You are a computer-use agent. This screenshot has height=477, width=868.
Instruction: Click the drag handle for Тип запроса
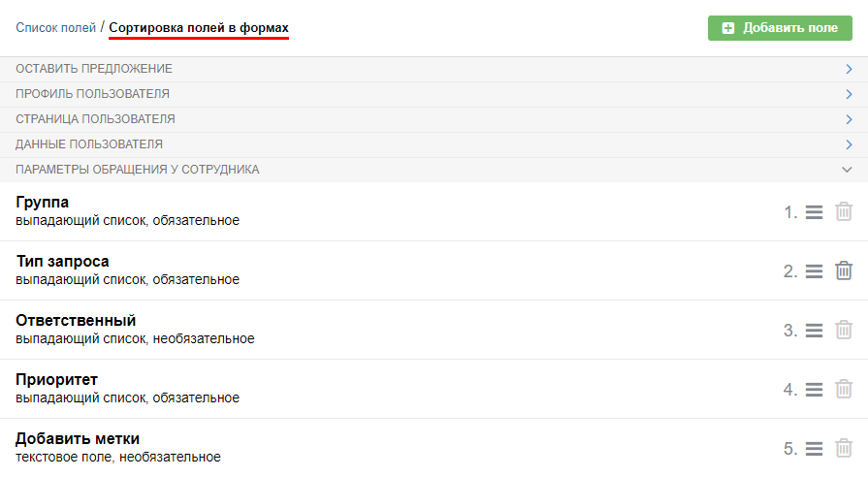815,270
